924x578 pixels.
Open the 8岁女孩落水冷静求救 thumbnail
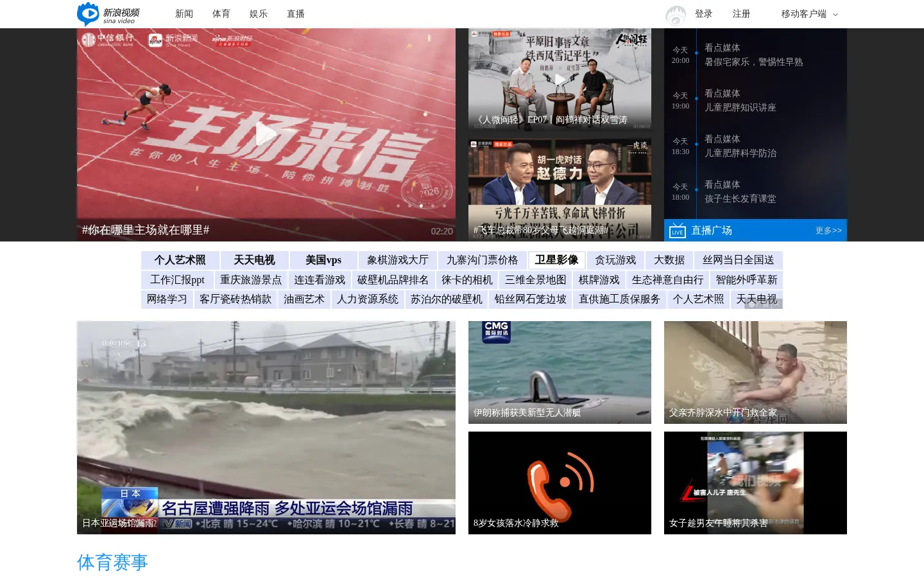(560, 483)
